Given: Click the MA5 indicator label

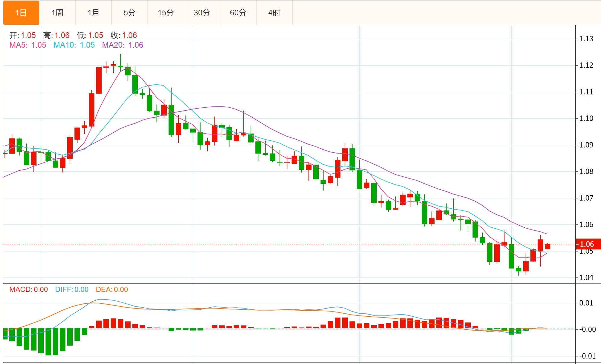Looking at the screenshot, I should [x=28, y=45].
